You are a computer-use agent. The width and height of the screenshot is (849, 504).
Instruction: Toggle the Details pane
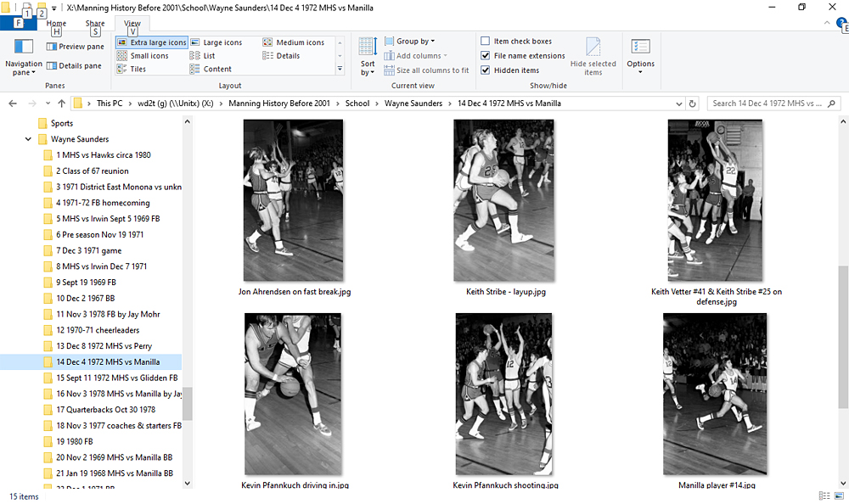(x=74, y=66)
